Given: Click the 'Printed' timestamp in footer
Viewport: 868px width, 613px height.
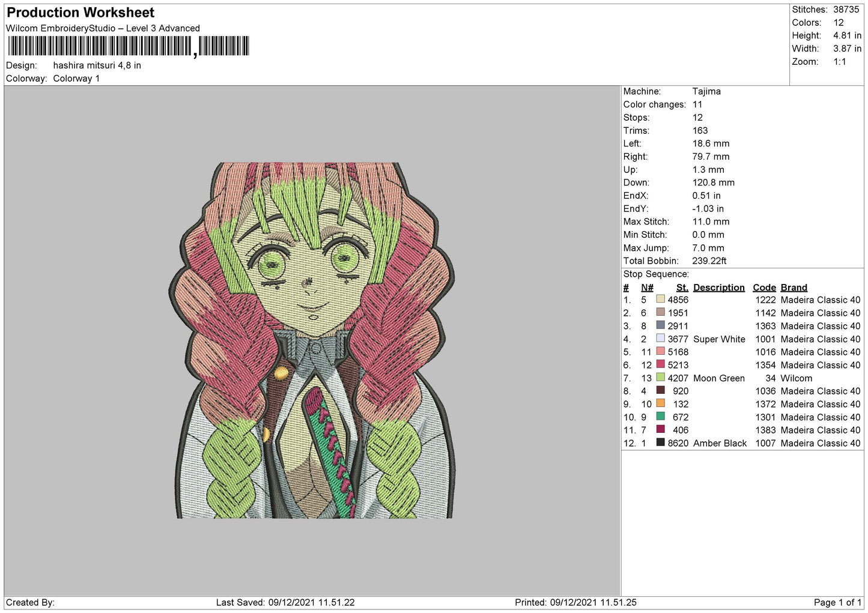Looking at the screenshot, I should [575, 602].
